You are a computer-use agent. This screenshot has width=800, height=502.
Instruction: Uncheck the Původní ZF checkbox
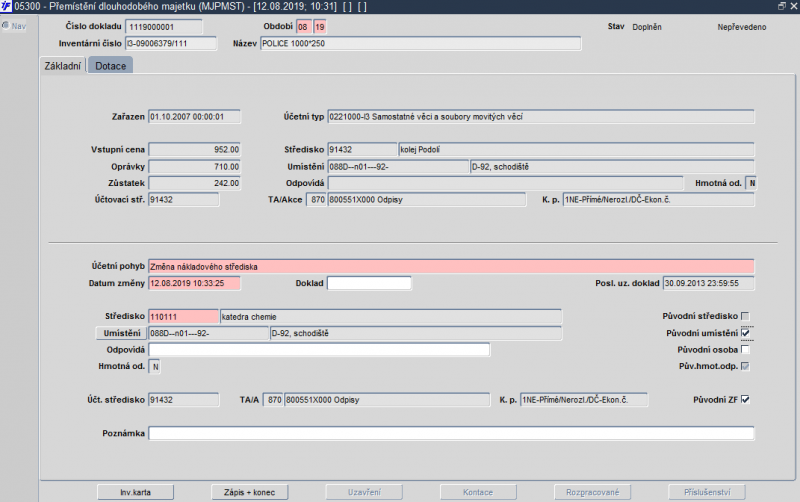click(x=745, y=399)
